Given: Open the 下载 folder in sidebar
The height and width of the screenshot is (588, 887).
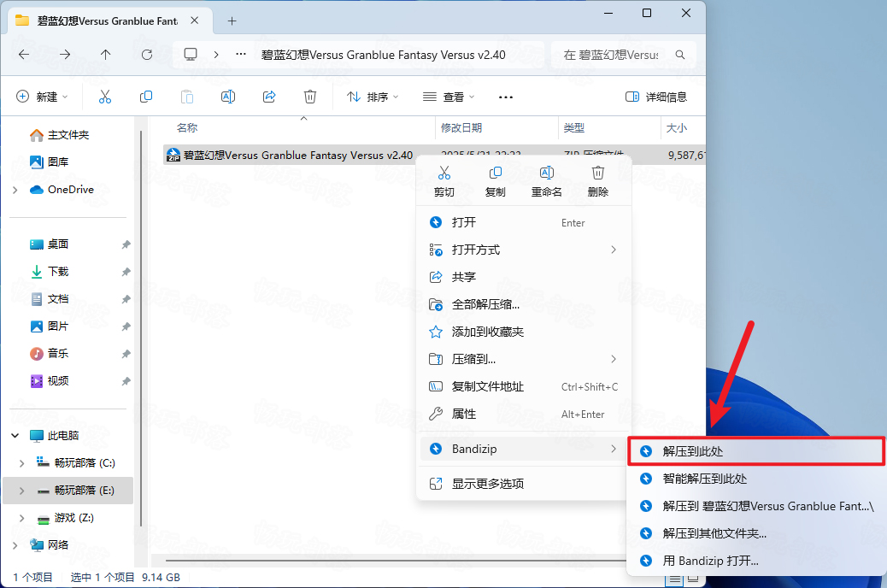Looking at the screenshot, I should click(50, 272).
